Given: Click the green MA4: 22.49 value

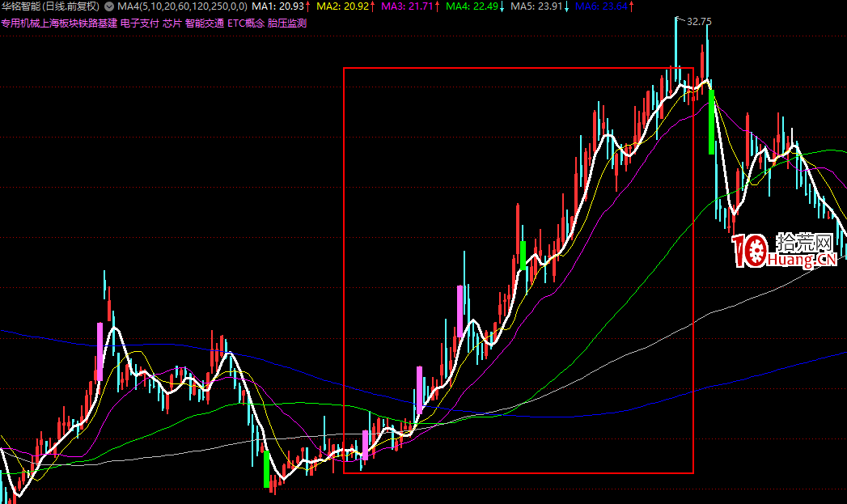Looking at the screenshot, I should tap(472, 6).
